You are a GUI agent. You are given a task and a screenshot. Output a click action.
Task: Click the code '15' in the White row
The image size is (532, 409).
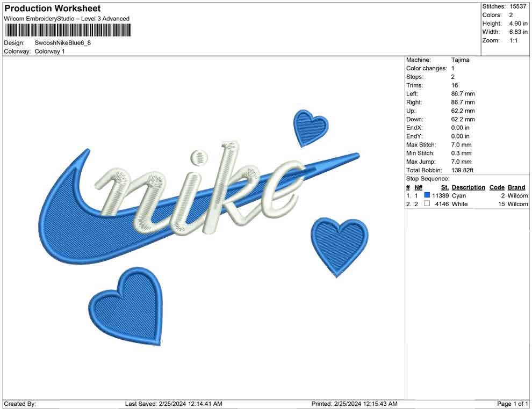pyautogui.click(x=501, y=204)
